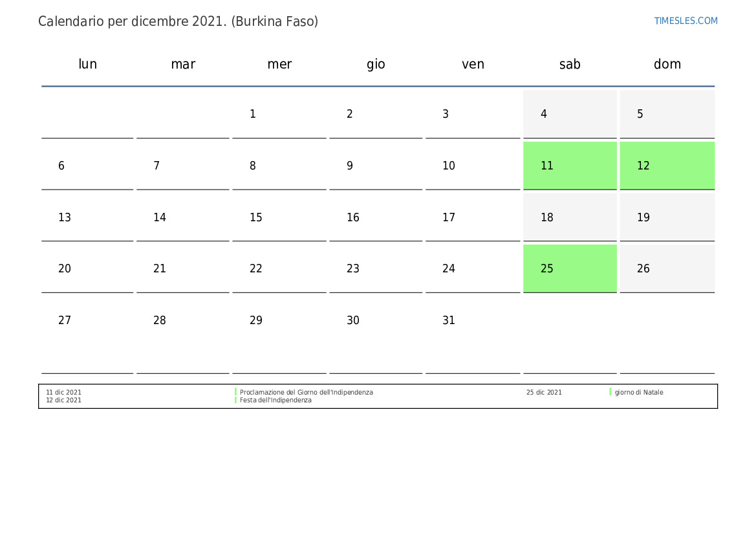Click the 'dom' column header
This screenshot has width=756, height=535.
coord(667,64)
